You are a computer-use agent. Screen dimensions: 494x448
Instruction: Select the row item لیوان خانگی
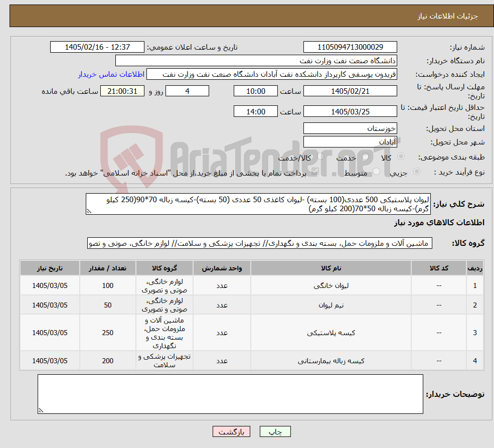(331, 285)
